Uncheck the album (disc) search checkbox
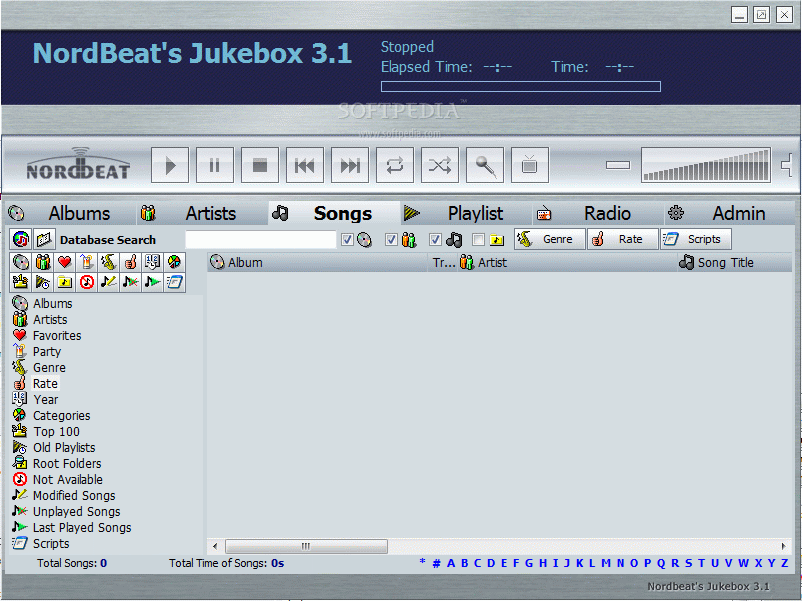This screenshot has height=601, width=802. [x=347, y=239]
